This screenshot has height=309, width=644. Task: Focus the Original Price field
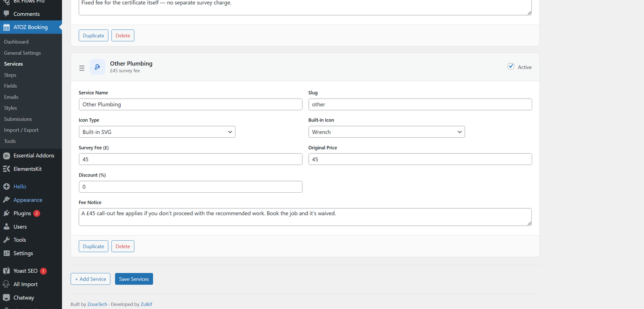coord(420,159)
